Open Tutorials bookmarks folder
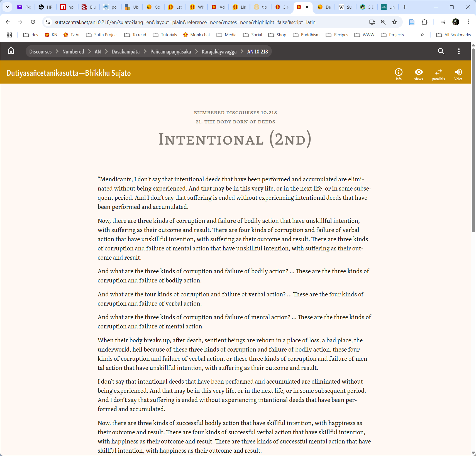Viewport: 476px width, 456px height. click(165, 35)
